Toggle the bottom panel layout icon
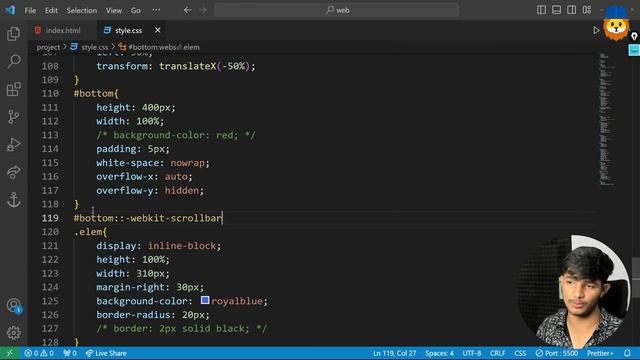The image size is (640, 360). [x=556, y=10]
